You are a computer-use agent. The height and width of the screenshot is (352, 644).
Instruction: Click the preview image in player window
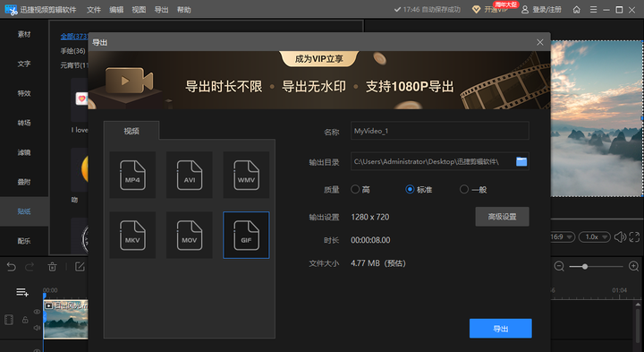tap(597, 118)
